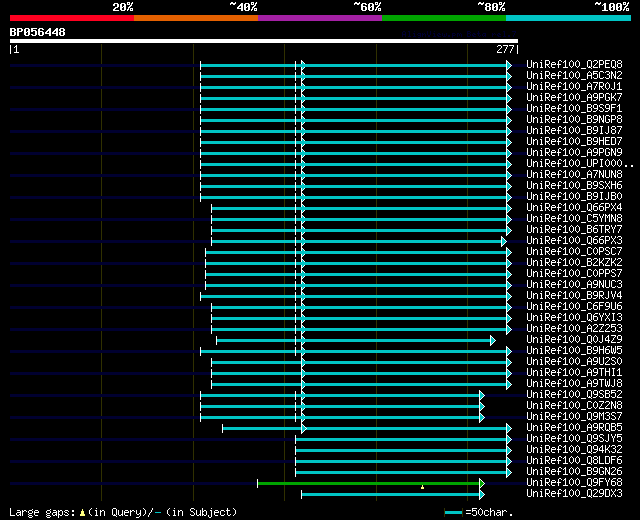Click the UniRef100_A9U2S0 text
640x520 pixels.
coord(574,362)
